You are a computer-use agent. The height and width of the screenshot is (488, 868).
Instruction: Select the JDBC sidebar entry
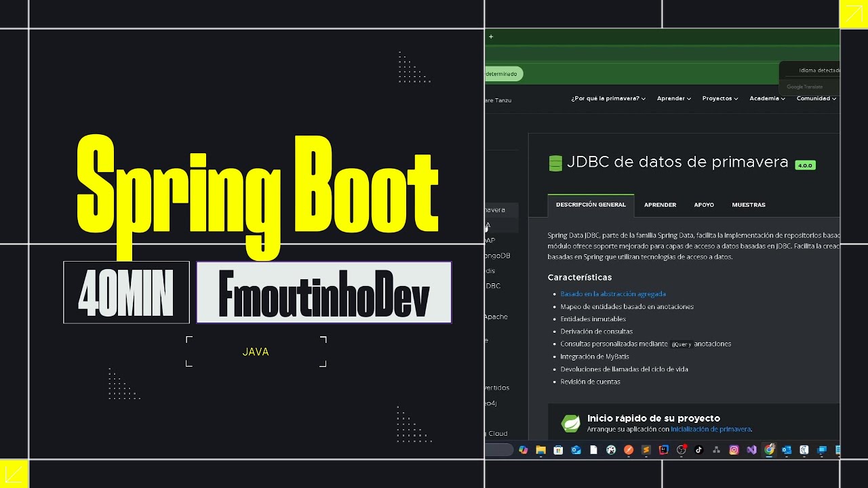[x=493, y=286]
